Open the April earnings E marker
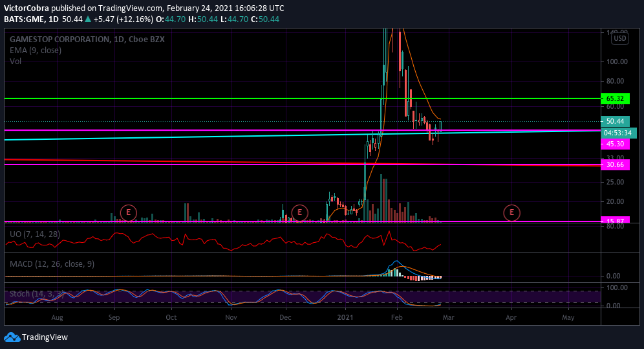The height and width of the screenshot is (349, 644). (511, 212)
